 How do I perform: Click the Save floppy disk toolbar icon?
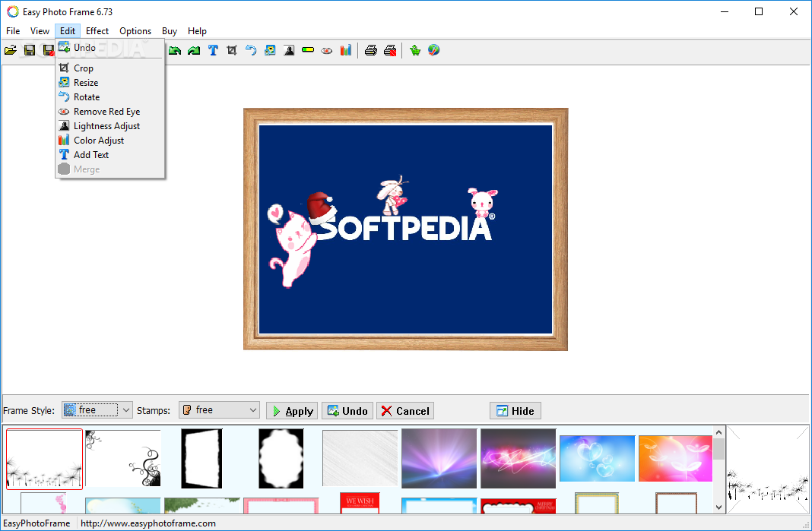30,50
